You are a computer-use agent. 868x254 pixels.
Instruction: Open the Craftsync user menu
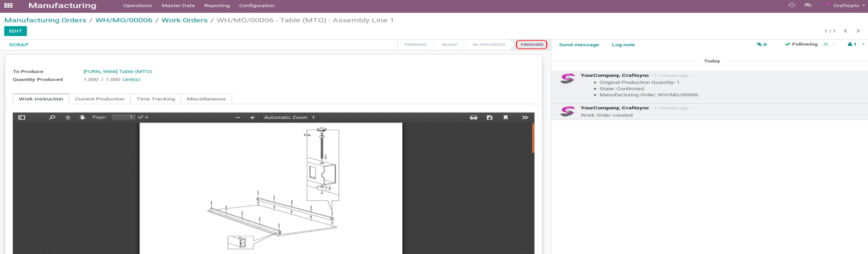(x=846, y=6)
